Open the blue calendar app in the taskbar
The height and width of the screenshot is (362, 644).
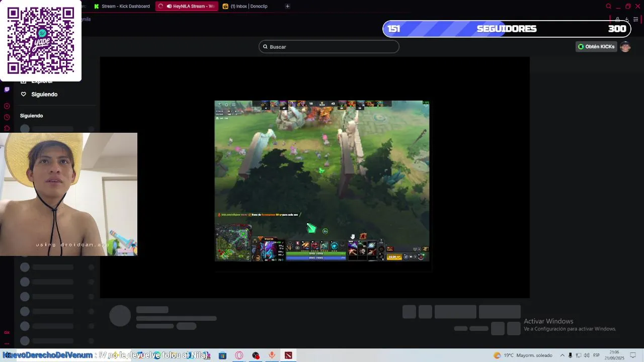222,355
